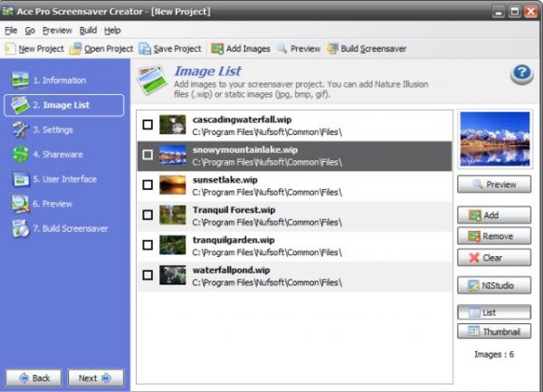Select the sunsetlake.wip file name
This screenshot has width=543, height=392.
[225, 180]
